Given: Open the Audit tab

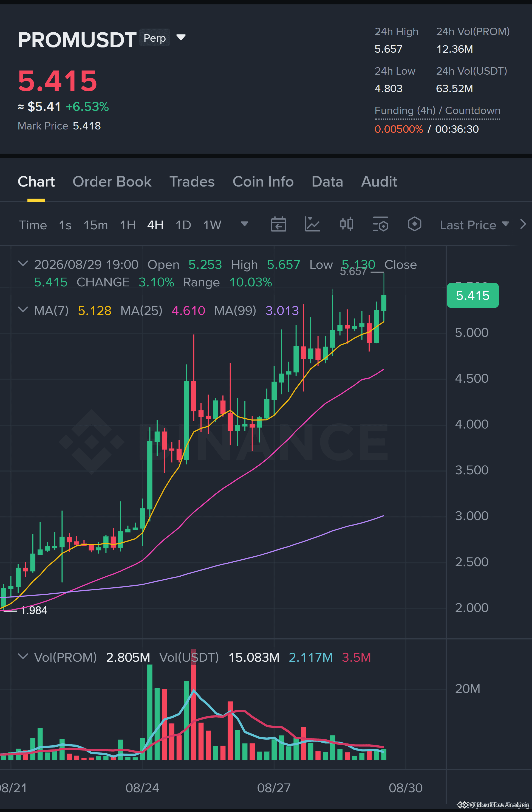Looking at the screenshot, I should pos(379,182).
